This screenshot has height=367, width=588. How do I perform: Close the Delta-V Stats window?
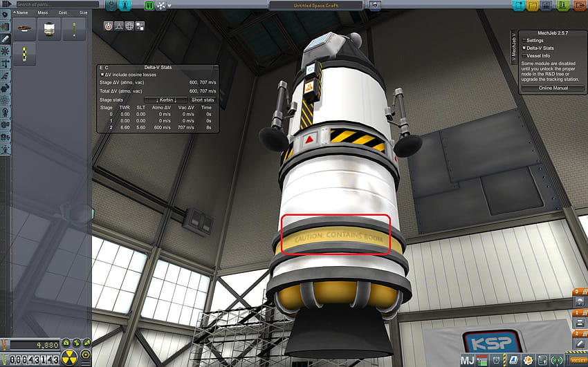tap(216, 68)
